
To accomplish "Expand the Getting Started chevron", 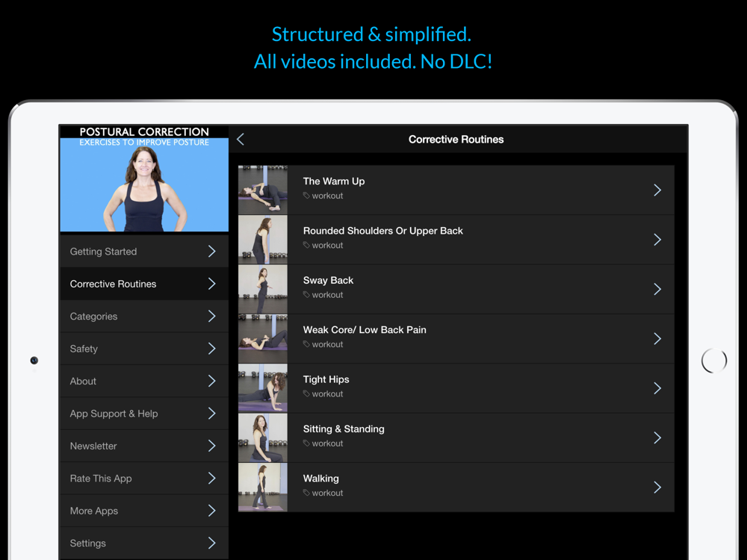I will (212, 252).
